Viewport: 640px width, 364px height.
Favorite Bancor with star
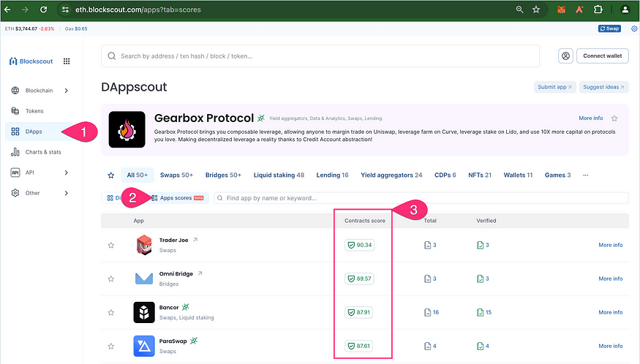click(110, 313)
